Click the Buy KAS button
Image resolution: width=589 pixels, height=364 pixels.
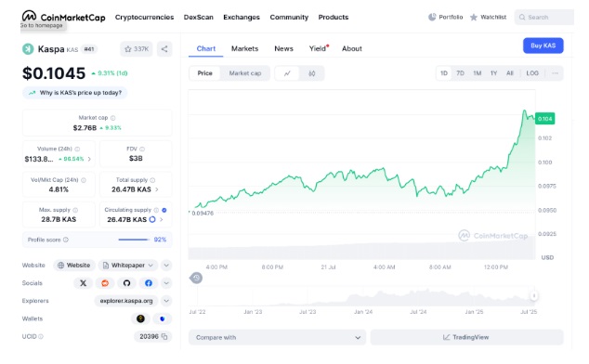(543, 45)
